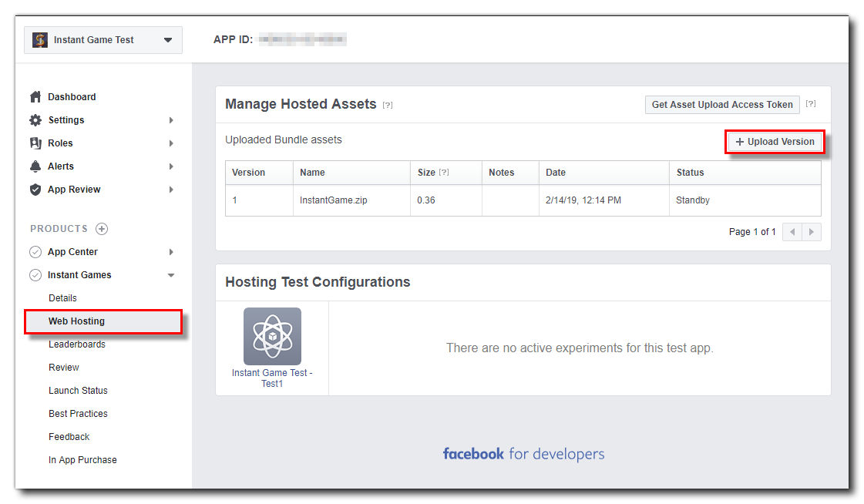The image size is (864, 504).
Task: Go to the next page of assets
Action: [x=812, y=232]
